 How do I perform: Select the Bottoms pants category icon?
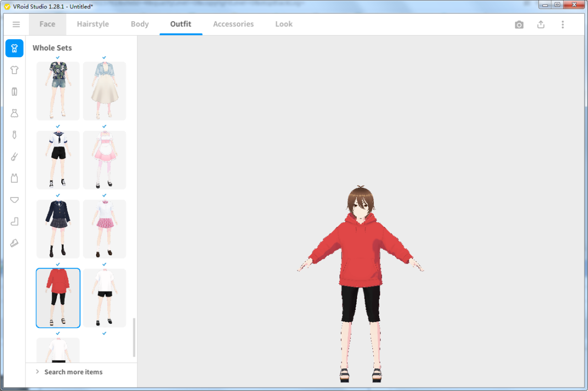click(x=14, y=91)
